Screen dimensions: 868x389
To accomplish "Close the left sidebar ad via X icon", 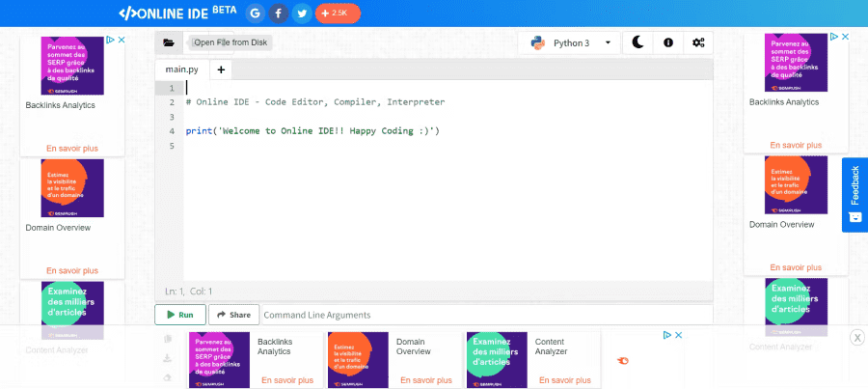I will click(x=122, y=40).
